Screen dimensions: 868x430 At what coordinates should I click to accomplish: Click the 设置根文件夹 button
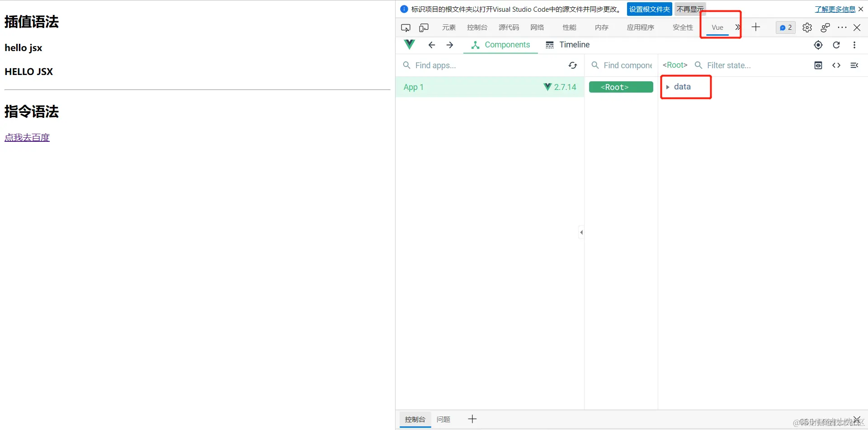[x=649, y=9]
